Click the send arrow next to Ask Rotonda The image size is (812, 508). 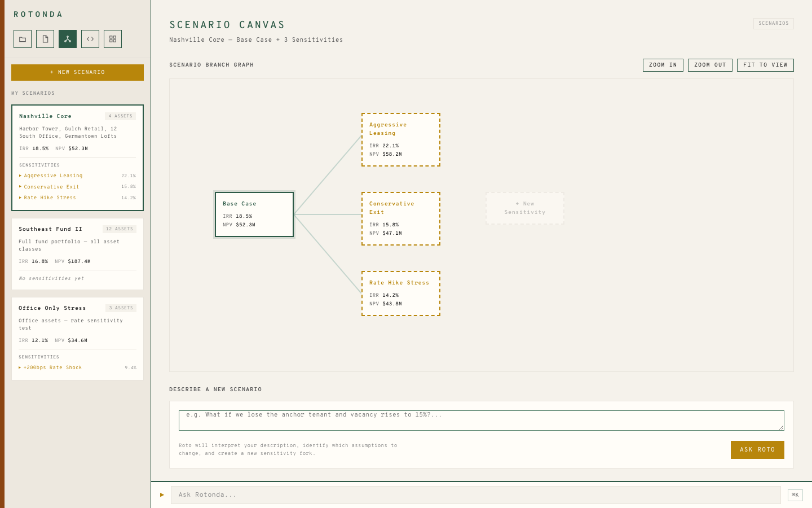click(162, 495)
